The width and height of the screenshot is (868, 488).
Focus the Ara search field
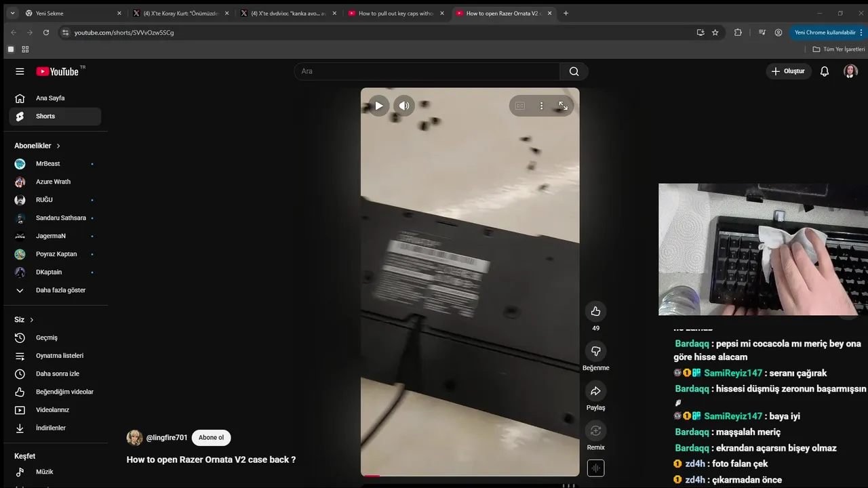pyautogui.click(x=427, y=71)
